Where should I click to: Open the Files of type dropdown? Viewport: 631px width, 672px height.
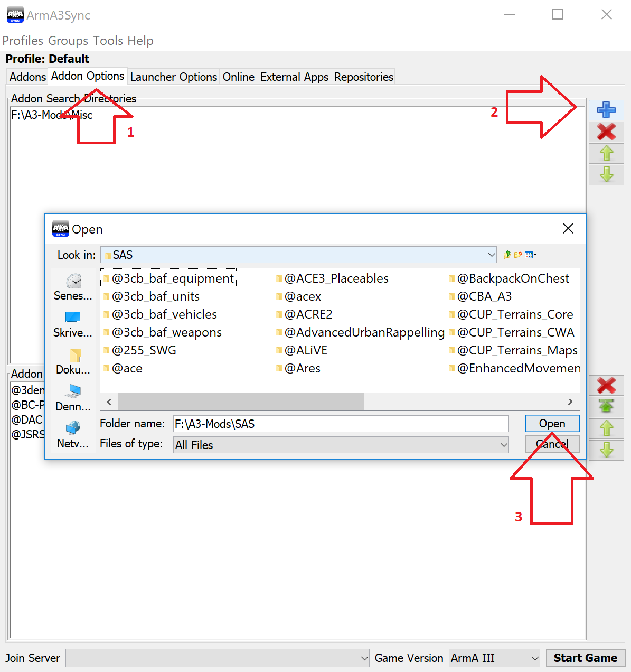(x=503, y=445)
